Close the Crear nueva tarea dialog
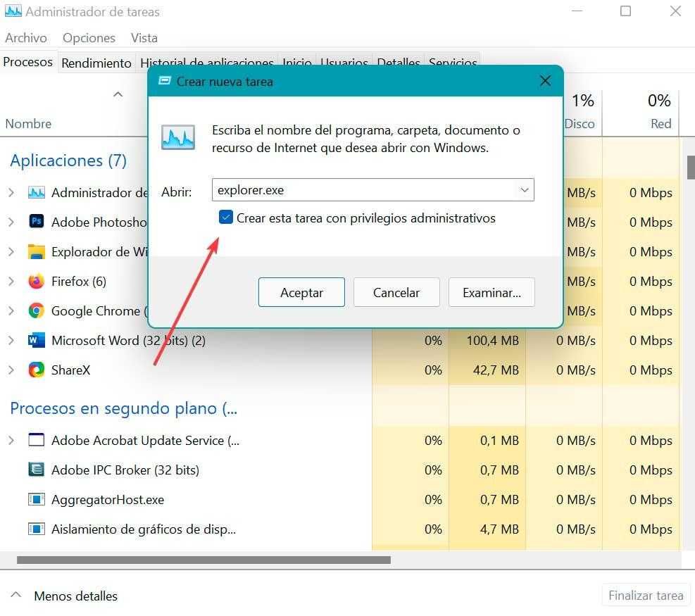695x616 pixels. click(x=545, y=81)
